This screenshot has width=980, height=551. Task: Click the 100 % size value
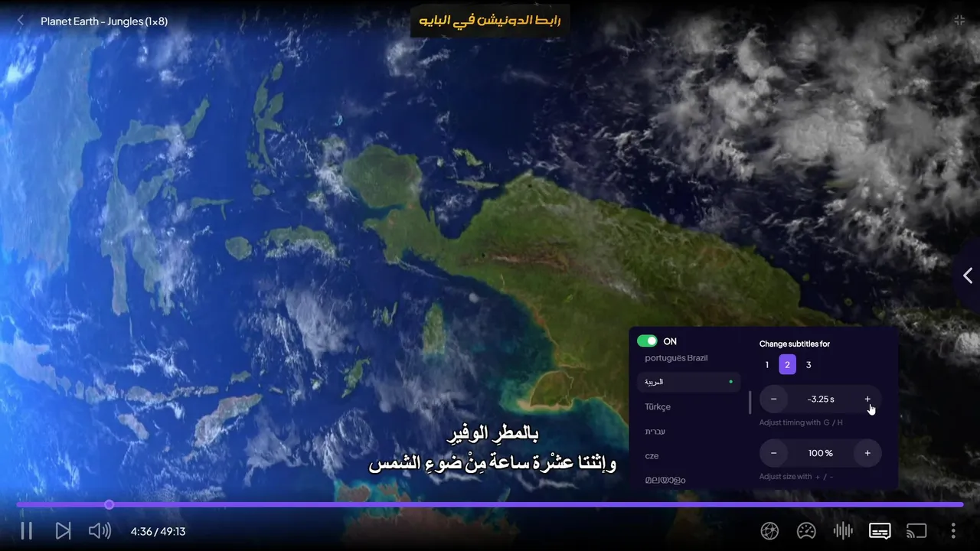(821, 453)
